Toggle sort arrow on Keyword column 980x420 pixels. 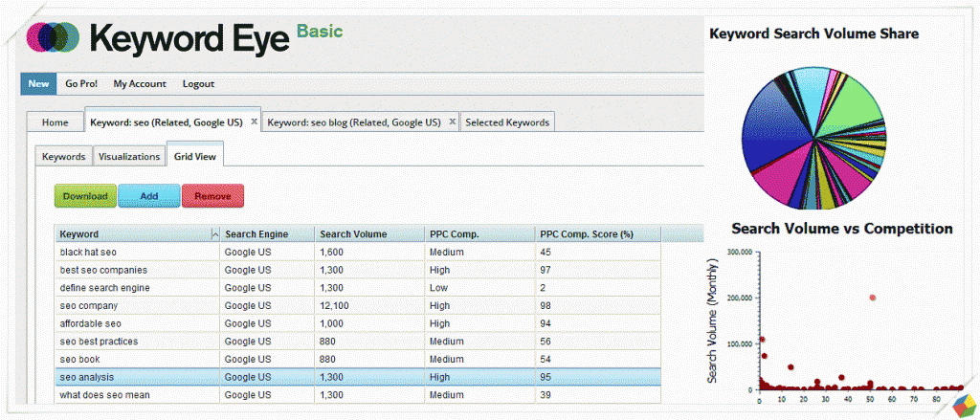click(x=215, y=234)
